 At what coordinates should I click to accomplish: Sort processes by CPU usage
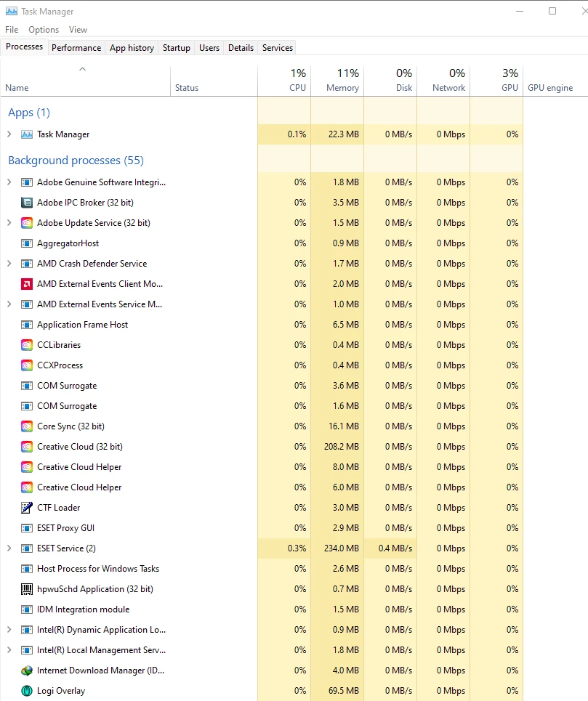(x=284, y=81)
